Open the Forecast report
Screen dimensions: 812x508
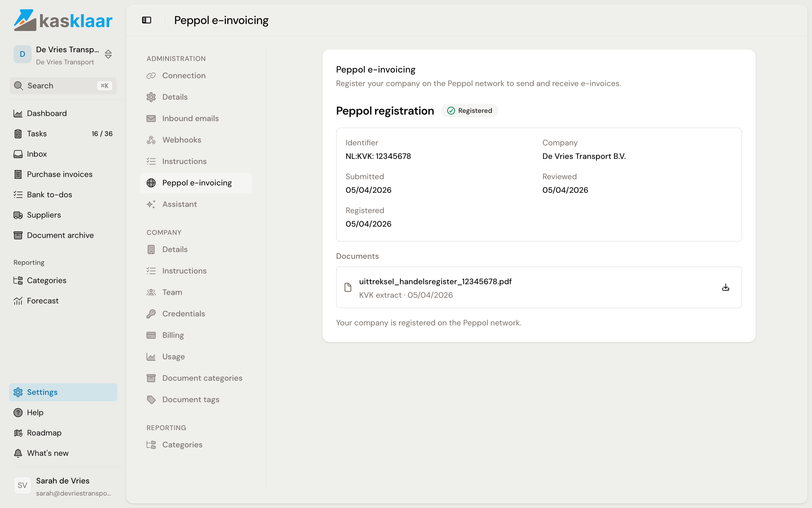[63, 301]
